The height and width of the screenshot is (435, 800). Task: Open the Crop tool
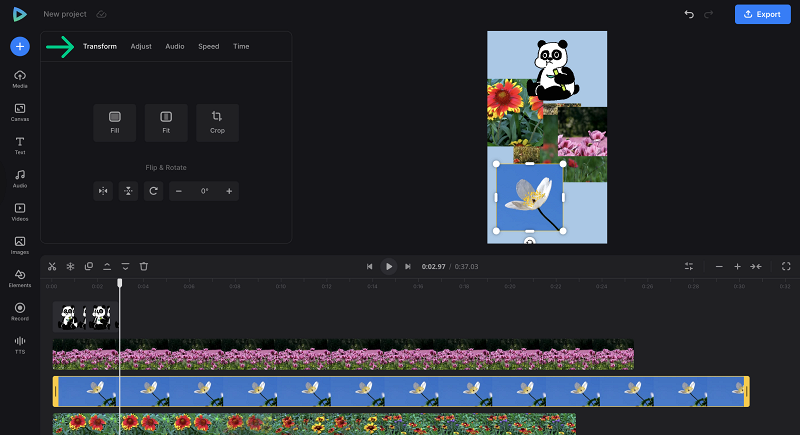point(217,123)
